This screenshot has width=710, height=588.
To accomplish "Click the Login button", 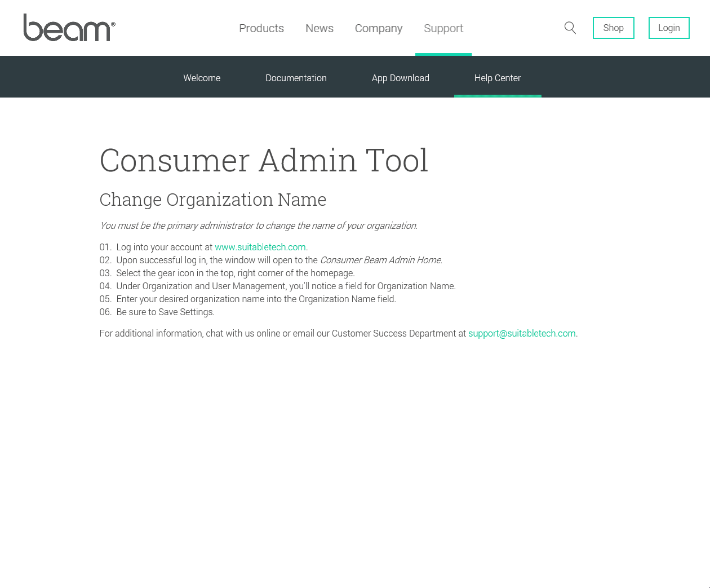I will [669, 28].
